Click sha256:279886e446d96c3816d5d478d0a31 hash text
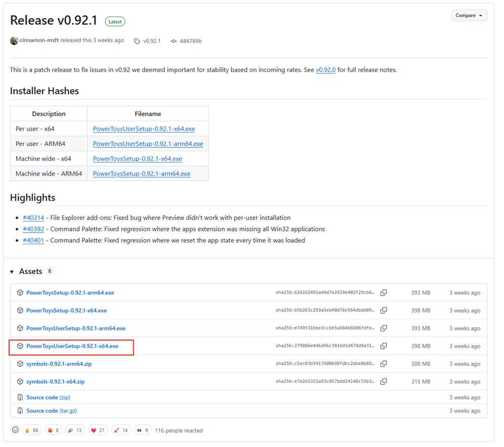504x447 pixels. coord(325,346)
